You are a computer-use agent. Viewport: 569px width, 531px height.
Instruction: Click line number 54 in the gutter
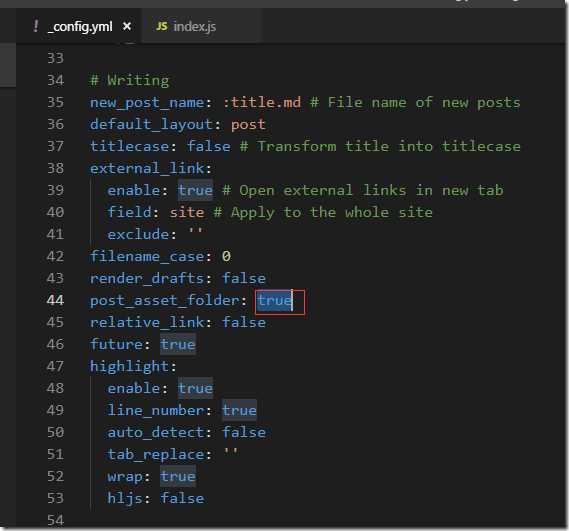point(55,520)
